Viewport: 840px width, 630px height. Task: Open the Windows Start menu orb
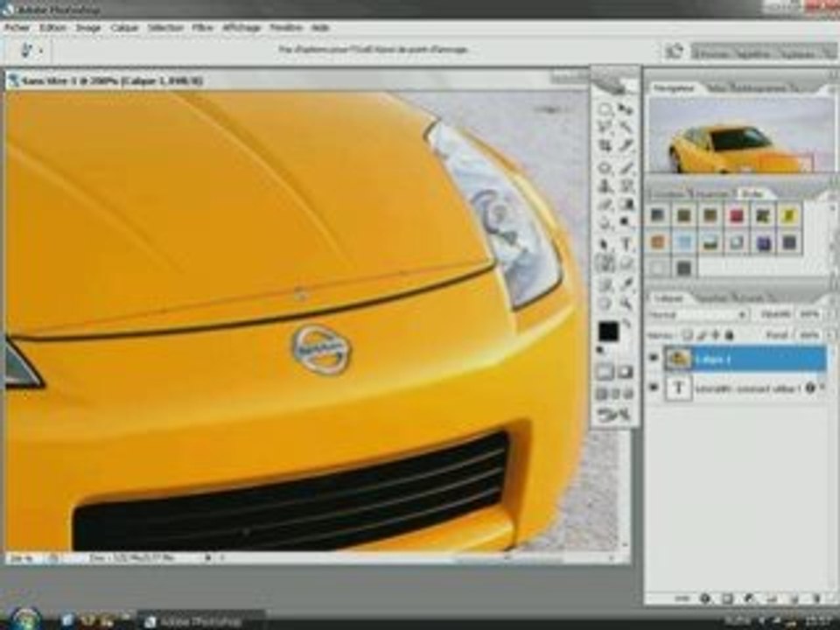point(24,619)
